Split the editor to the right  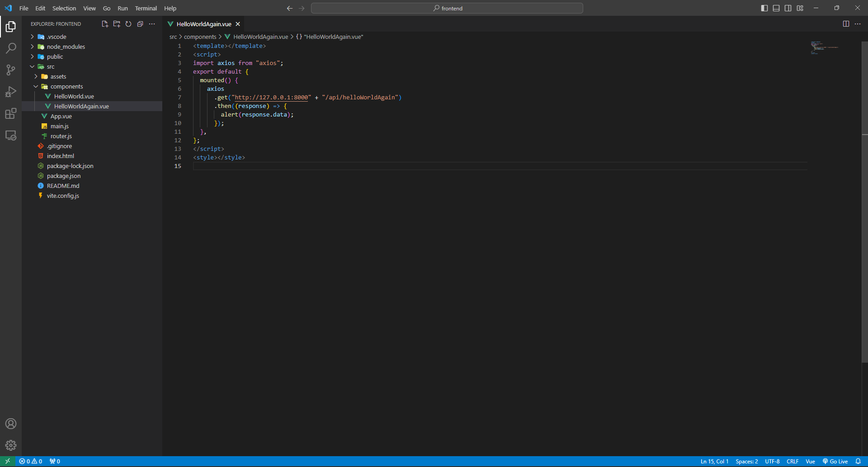[x=846, y=24]
